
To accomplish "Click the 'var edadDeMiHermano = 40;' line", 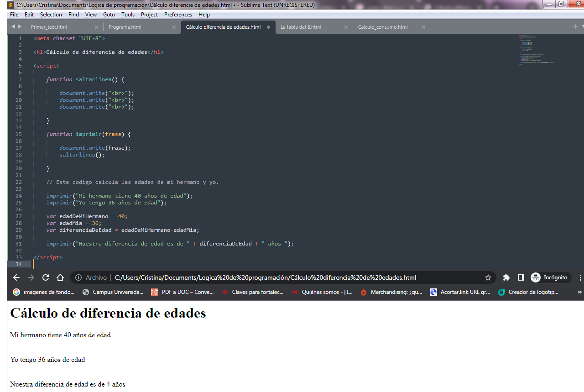I will tap(87, 216).
